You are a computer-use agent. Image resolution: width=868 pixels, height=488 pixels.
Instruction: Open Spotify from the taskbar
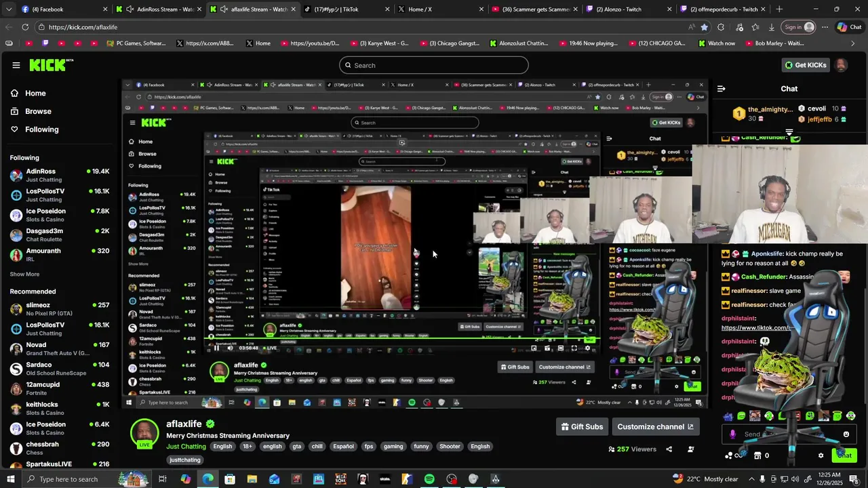pyautogui.click(x=429, y=479)
